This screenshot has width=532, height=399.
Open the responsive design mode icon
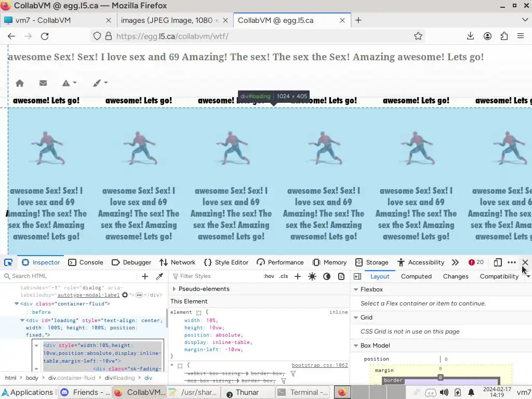pos(498,262)
